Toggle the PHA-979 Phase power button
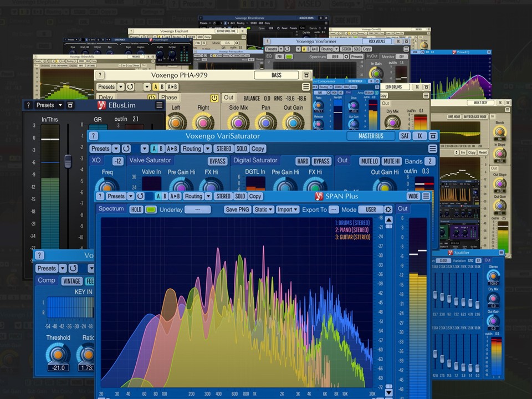Screen dimensions: 532x399 click(214, 98)
